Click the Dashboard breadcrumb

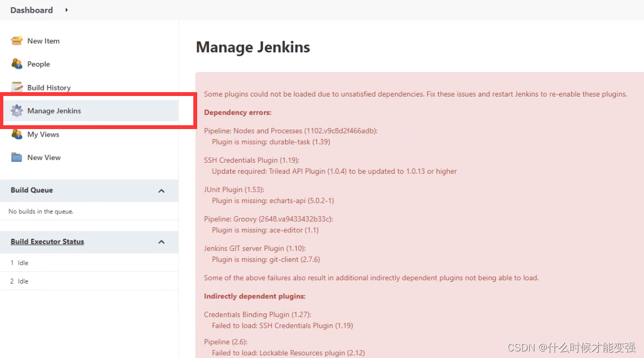click(31, 10)
